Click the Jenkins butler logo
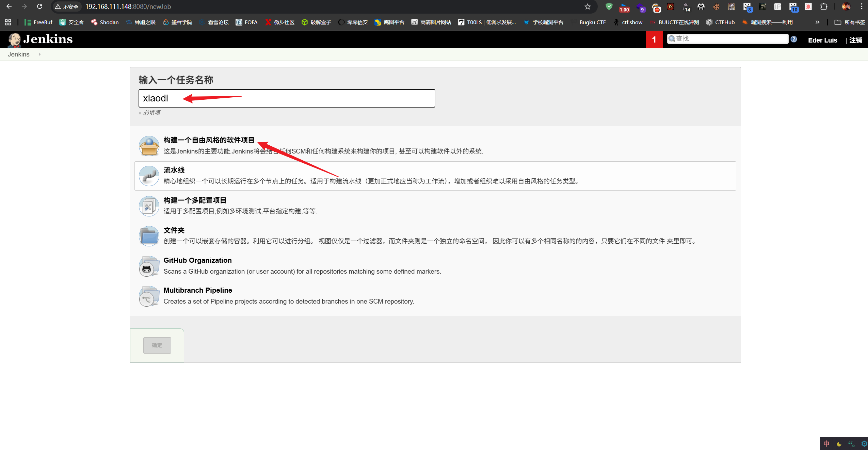The height and width of the screenshot is (454, 868). [x=15, y=39]
